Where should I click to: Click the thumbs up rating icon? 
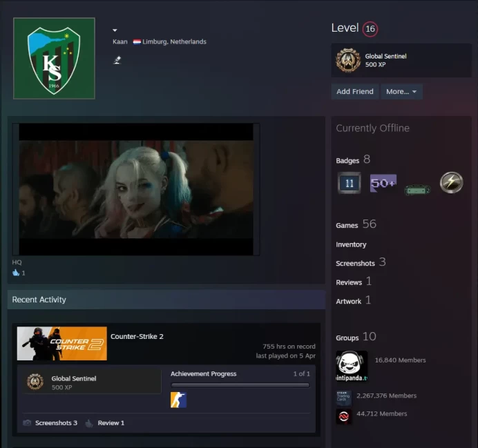[16, 273]
